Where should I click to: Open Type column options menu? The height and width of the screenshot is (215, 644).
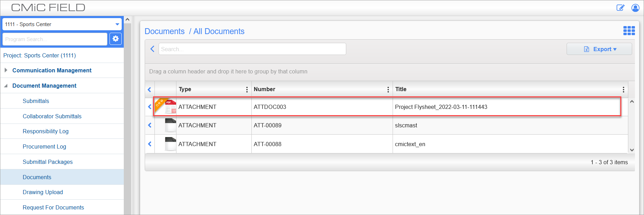(247, 90)
